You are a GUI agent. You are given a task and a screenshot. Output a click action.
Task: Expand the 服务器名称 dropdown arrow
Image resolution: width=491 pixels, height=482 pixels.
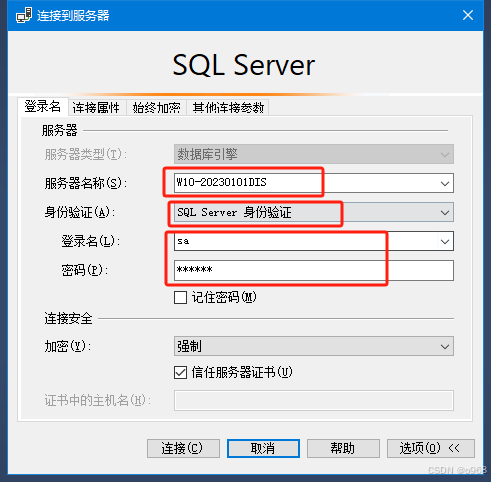(445, 183)
